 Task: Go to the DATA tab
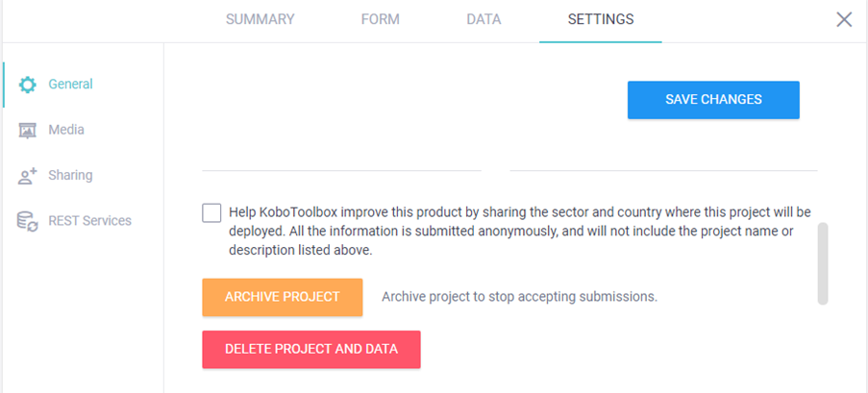pos(483,19)
